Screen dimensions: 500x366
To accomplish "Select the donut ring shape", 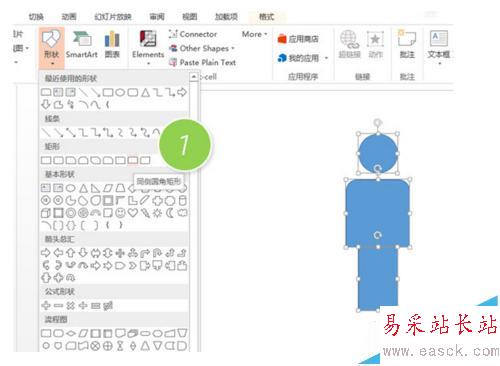I will 71,213.
